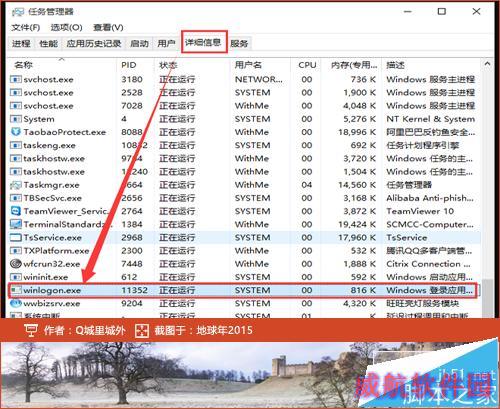Open the 查看(V) menu
Image resolution: width=500 pixels, height=409 pixels.
pos(108,28)
